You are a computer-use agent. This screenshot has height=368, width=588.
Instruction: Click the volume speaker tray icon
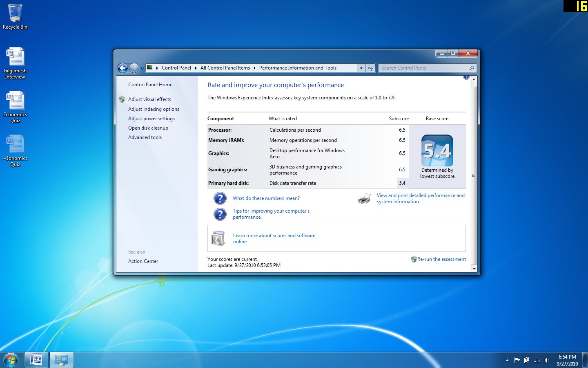point(547,360)
